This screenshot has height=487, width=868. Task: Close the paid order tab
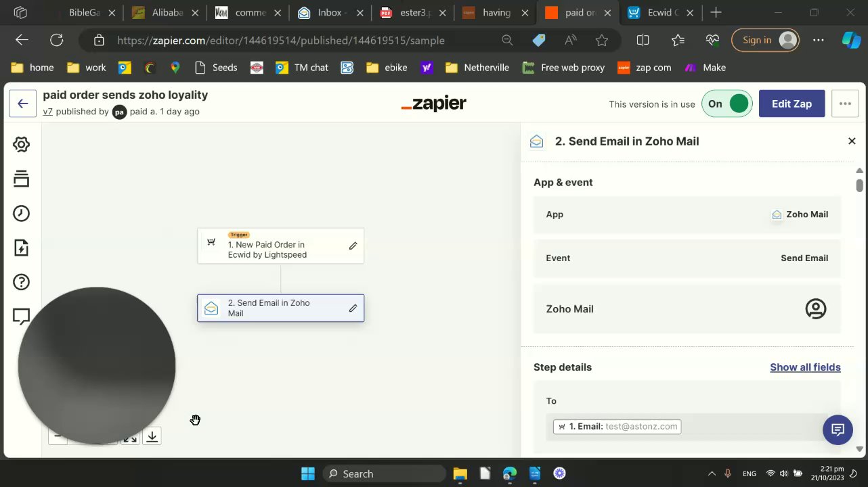pos(607,13)
